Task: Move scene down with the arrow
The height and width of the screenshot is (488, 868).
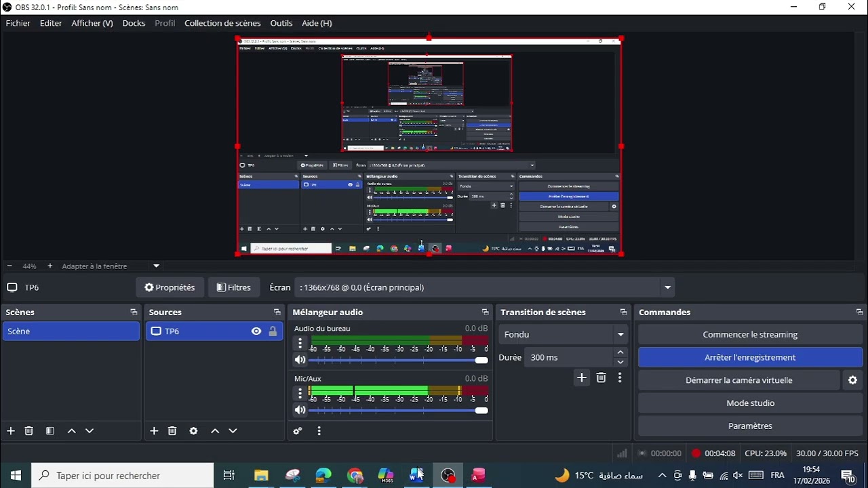Action: (90, 431)
